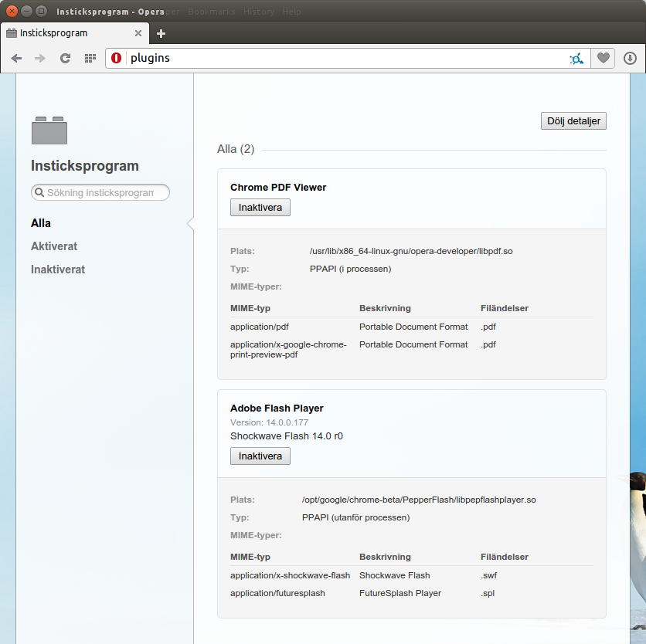Click the plugin brick icon in sidebar

[49, 130]
